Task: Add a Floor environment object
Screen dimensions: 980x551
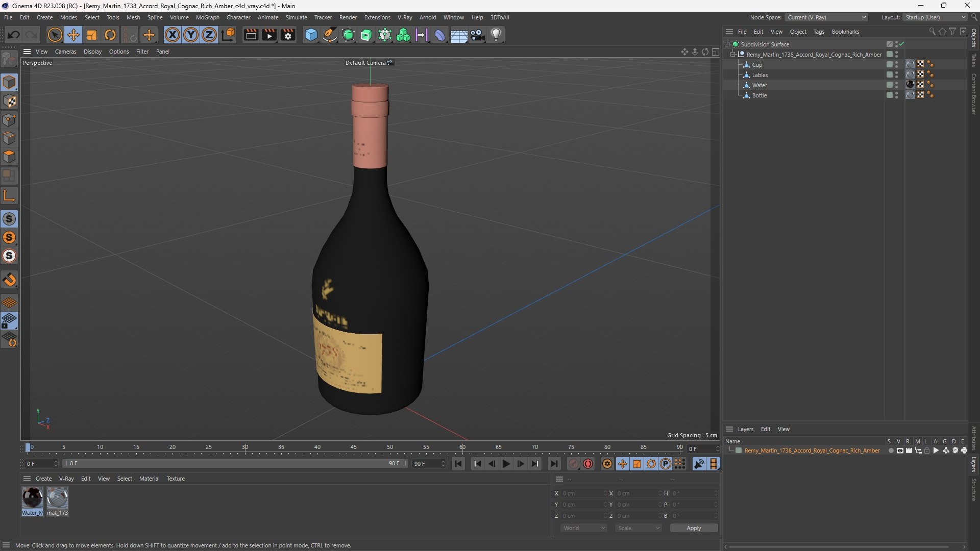Action: pos(459,35)
